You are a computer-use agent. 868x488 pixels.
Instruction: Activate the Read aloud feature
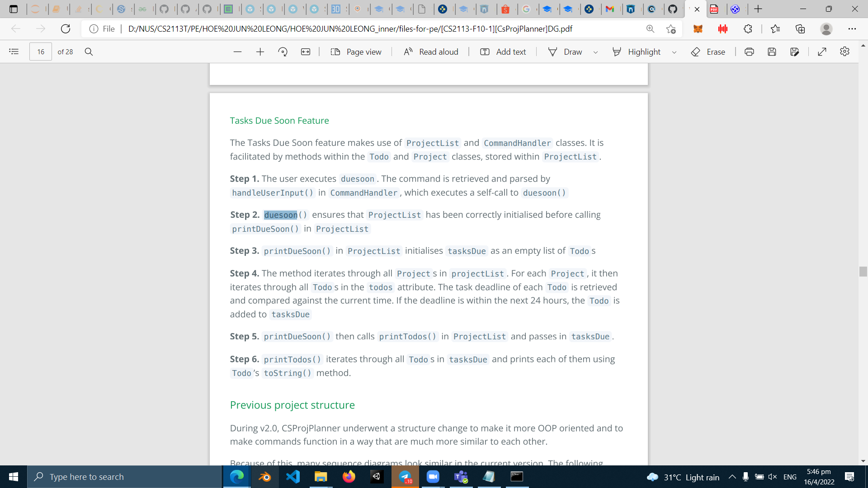pyautogui.click(x=431, y=52)
